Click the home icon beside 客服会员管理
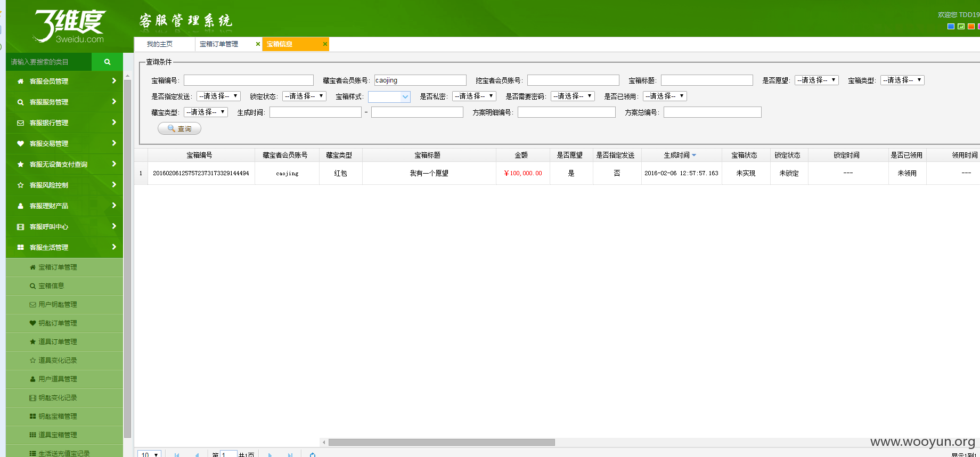This screenshot has height=457, width=980. pos(20,81)
